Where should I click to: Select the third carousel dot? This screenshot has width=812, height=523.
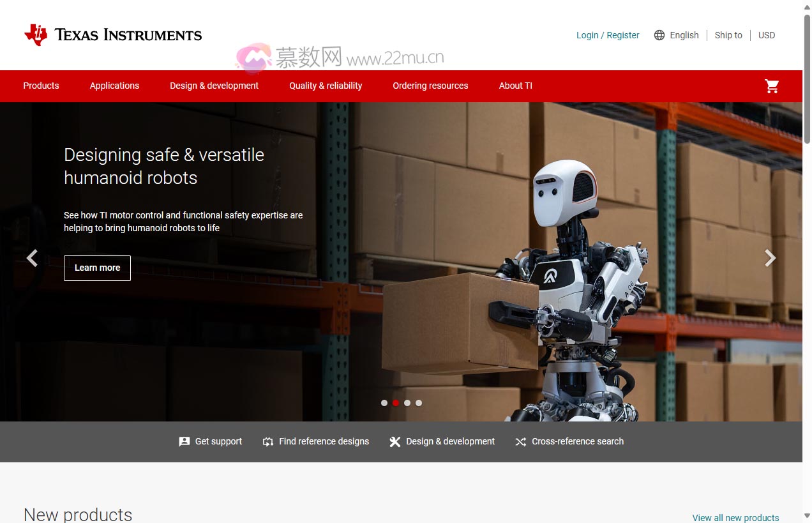(407, 403)
